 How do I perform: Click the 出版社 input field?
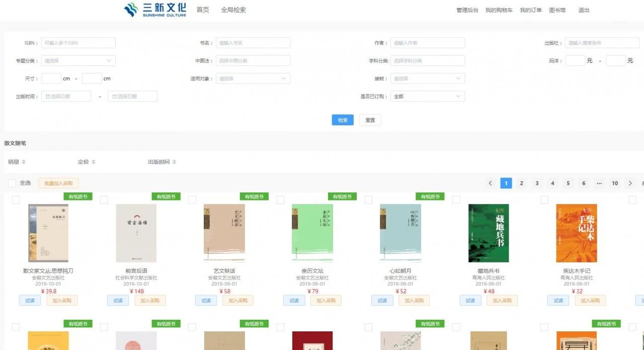602,43
